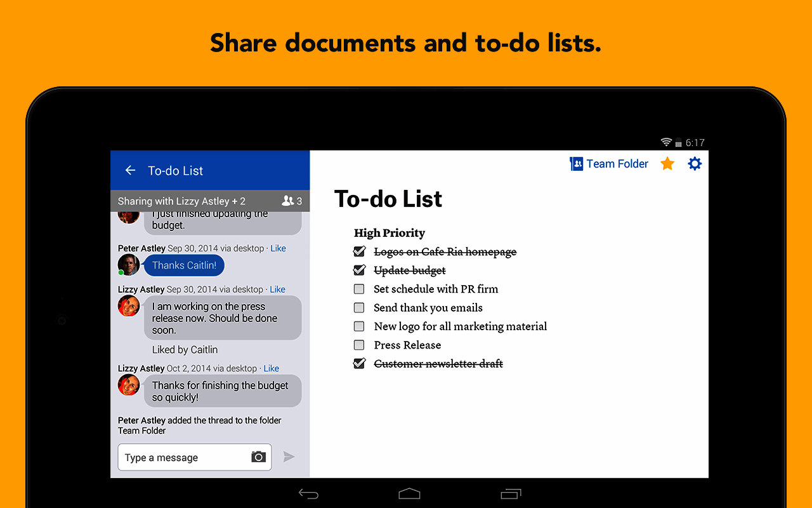Tap the send message arrow

coord(290,457)
